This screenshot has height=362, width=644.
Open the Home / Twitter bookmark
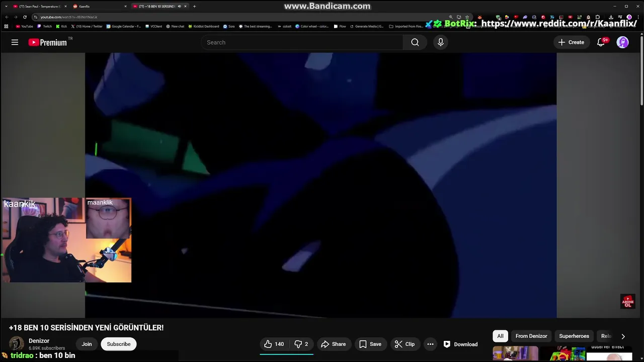click(x=87, y=26)
